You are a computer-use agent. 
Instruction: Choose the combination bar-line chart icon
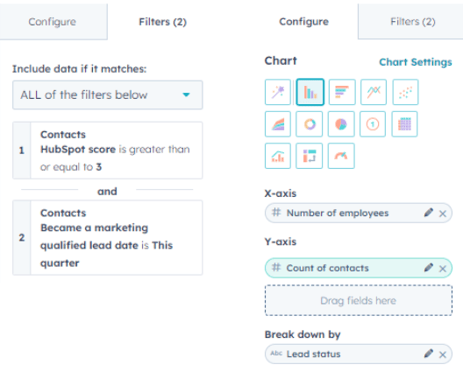(x=278, y=156)
